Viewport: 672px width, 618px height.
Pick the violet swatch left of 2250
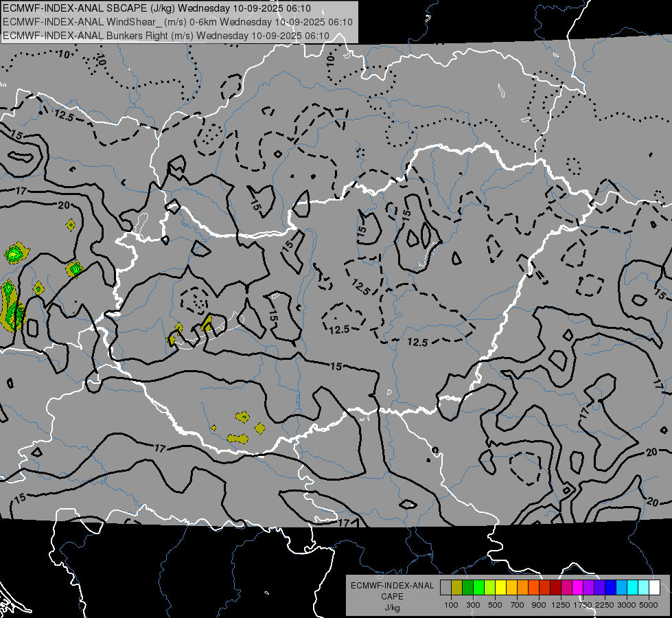[599, 588]
